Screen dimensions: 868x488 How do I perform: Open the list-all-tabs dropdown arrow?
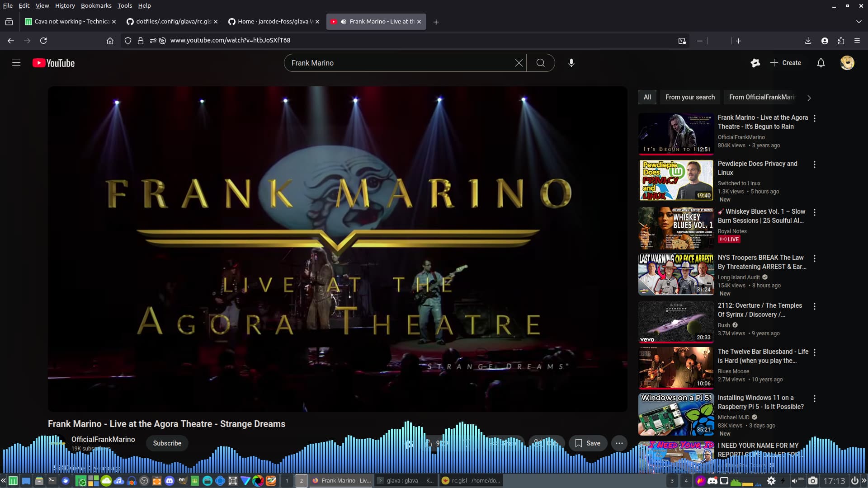pos(859,21)
